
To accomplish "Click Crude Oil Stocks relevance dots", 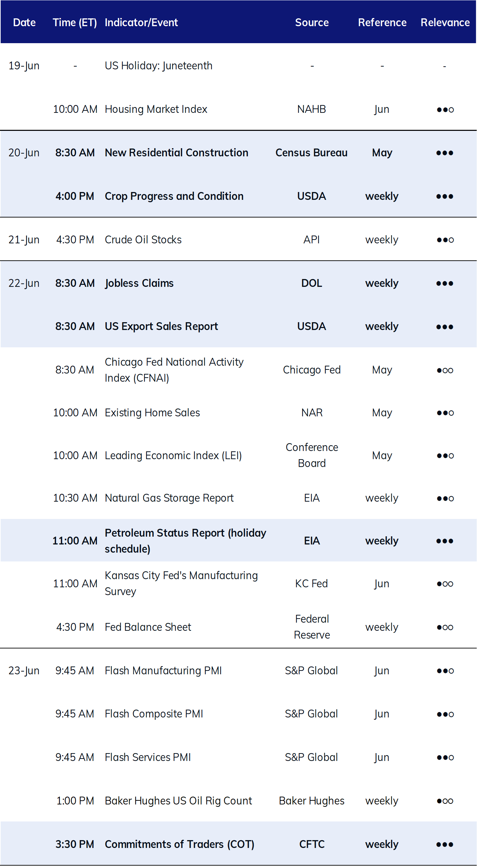I will [445, 240].
